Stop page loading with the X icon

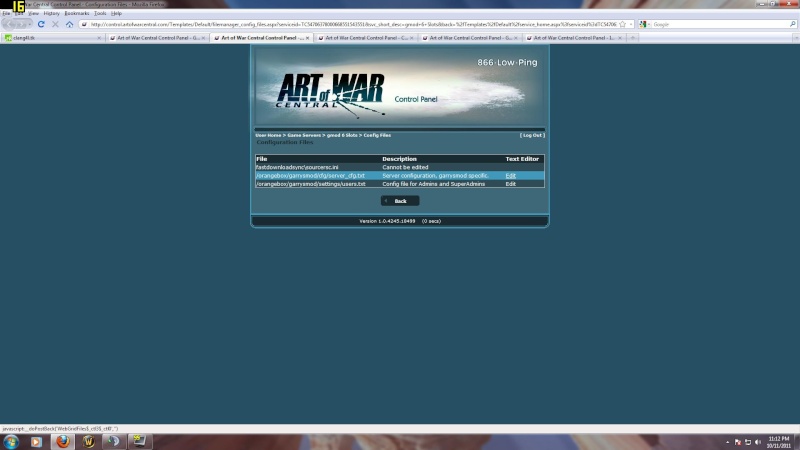[55, 24]
